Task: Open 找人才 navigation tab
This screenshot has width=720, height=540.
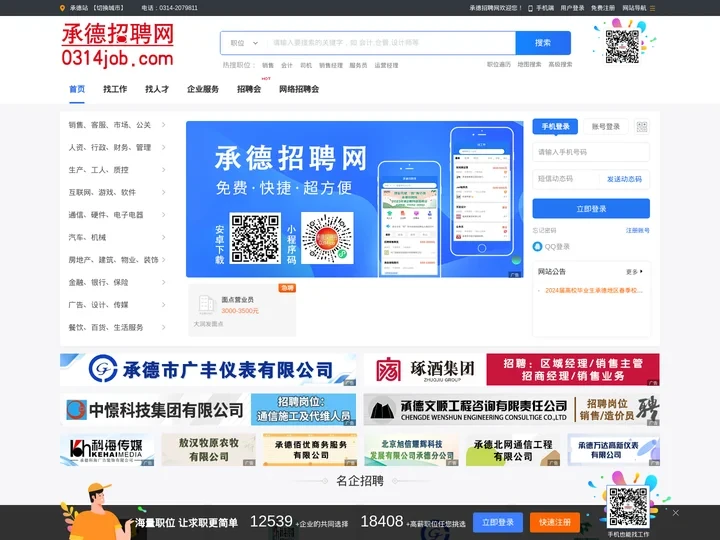Action: (157, 89)
